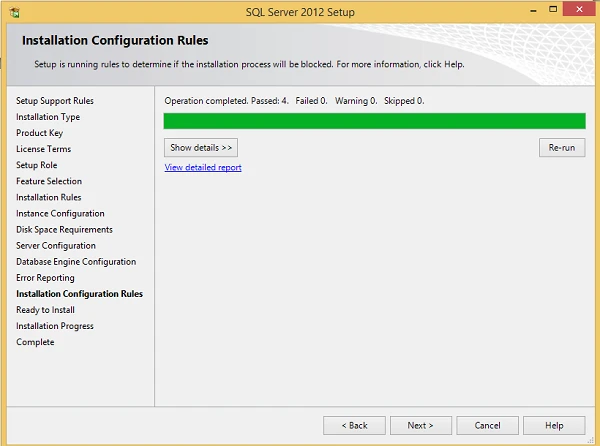Close the SQL Server 2012 Setup window
The height and width of the screenshot is (446, 600).
(x=579, y=9)
